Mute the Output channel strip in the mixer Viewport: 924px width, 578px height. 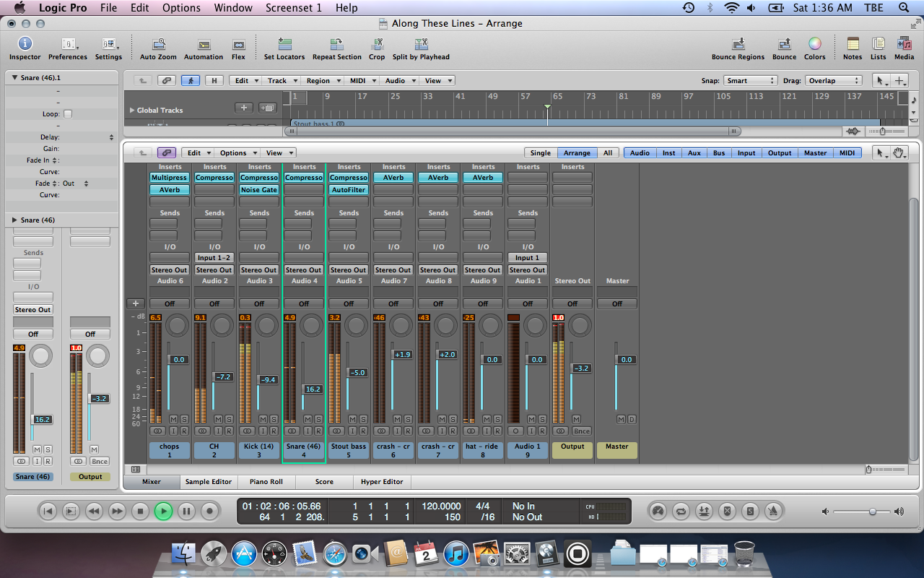point(576,419)
